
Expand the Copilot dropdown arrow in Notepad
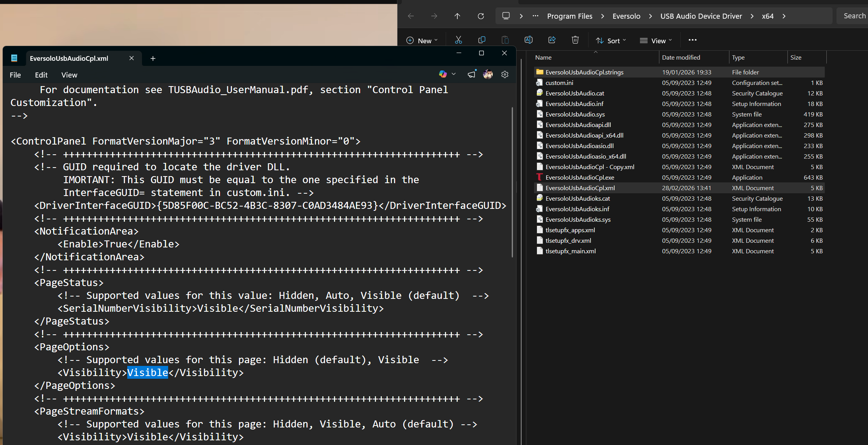tap(453, 74)
